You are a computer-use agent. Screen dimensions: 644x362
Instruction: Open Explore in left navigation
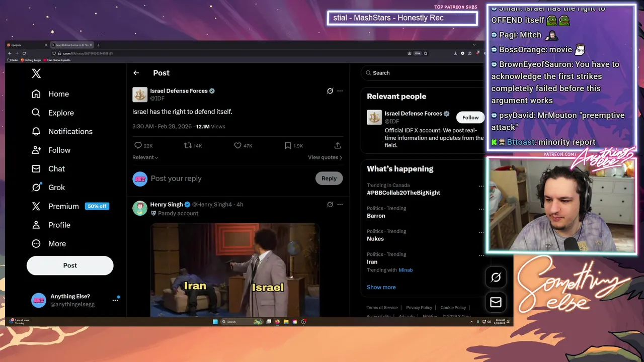(x=53, y=113)
